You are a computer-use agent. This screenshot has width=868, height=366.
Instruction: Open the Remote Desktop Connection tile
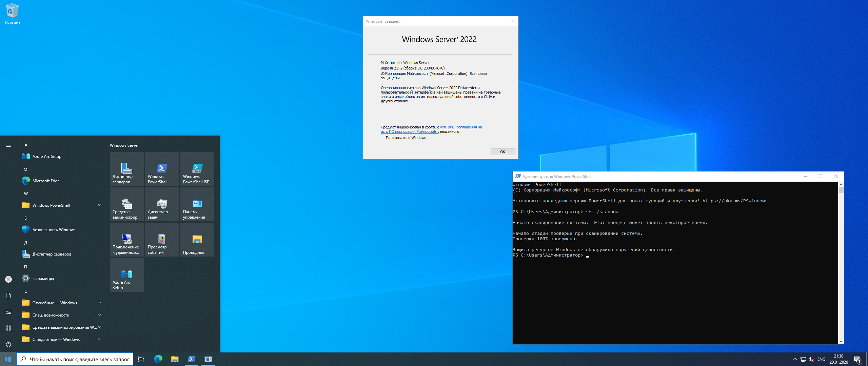(126, 240)
